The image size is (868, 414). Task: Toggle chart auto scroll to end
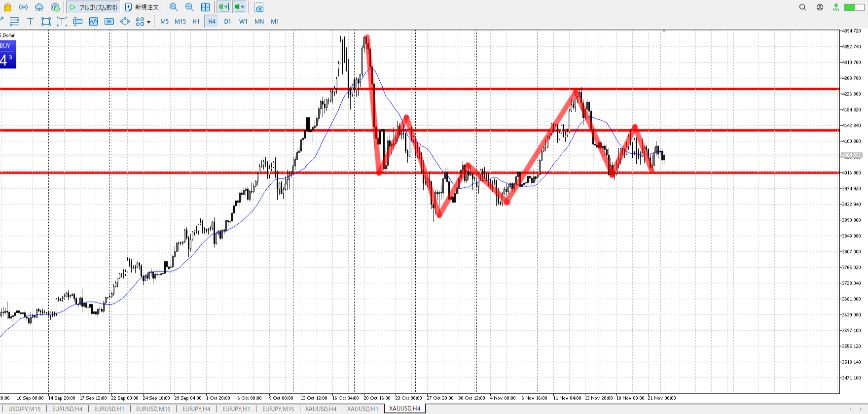tap(223, 7)
